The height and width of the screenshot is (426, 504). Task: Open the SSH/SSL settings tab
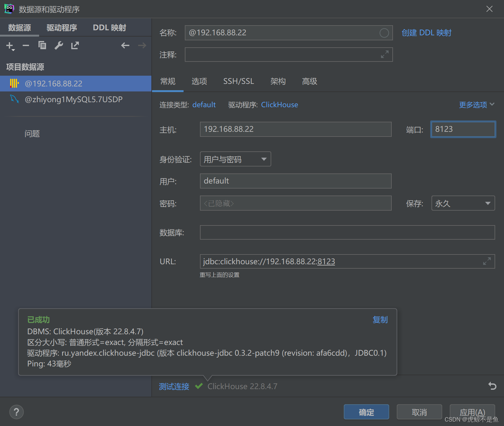239,81
